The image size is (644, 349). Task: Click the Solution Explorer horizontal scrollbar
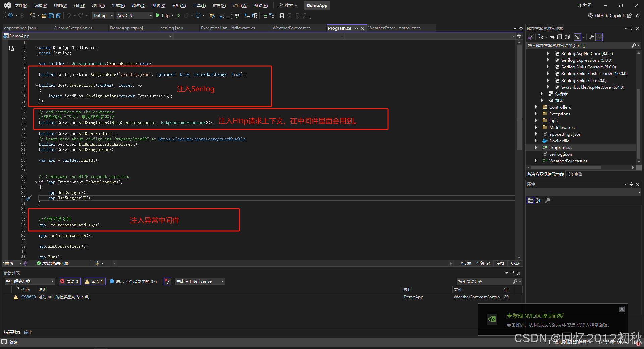coord(566,167)
